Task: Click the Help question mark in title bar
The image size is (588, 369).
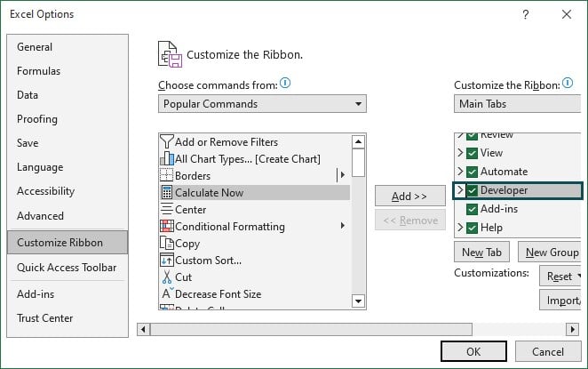Action: coord(525,14)
